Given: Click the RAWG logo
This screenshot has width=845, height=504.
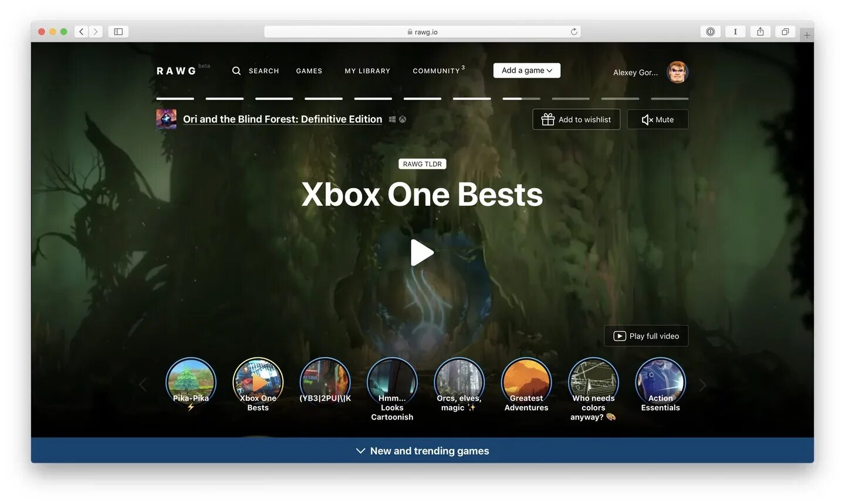Looking at the screenshot, I should pyautogui.click(x=176, y=71).
